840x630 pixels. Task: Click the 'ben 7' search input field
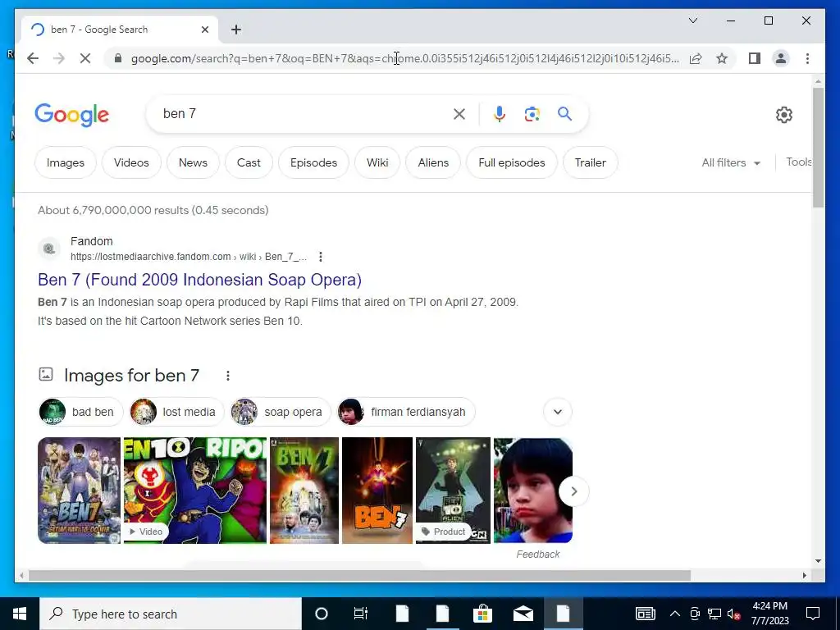coord(303,113)
